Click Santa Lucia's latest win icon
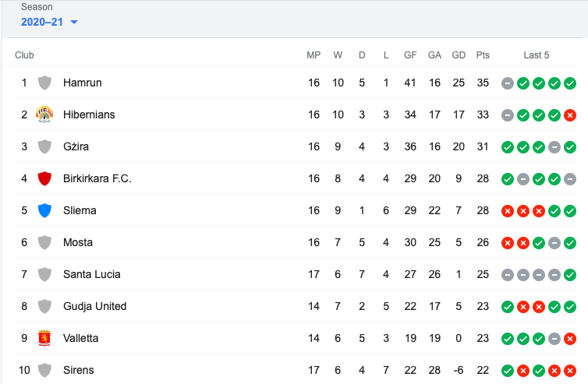588x384 pixels. coord(570,274)
